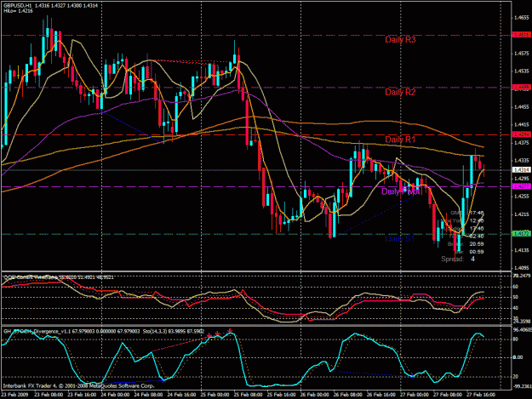Screen dimensions: 532x399
Task: Select the Daily R3 label
Action: tap(400, 40)
